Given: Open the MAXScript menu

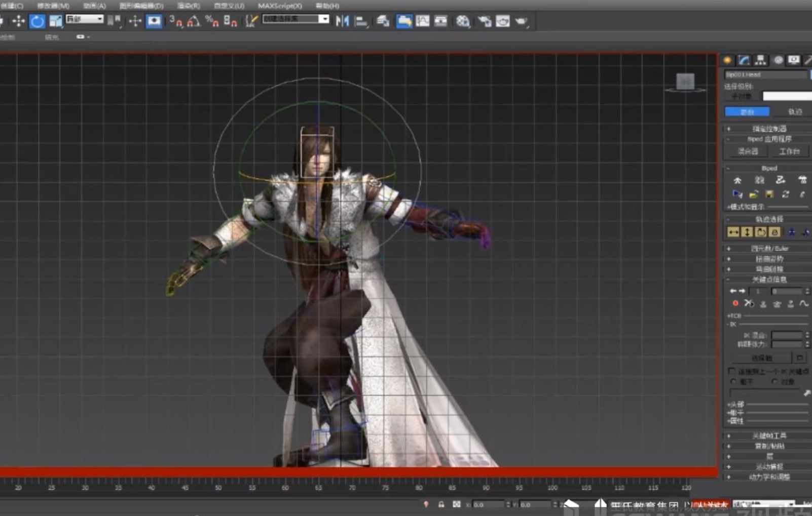Looking at the screenshot, I should tap(280, 6).
